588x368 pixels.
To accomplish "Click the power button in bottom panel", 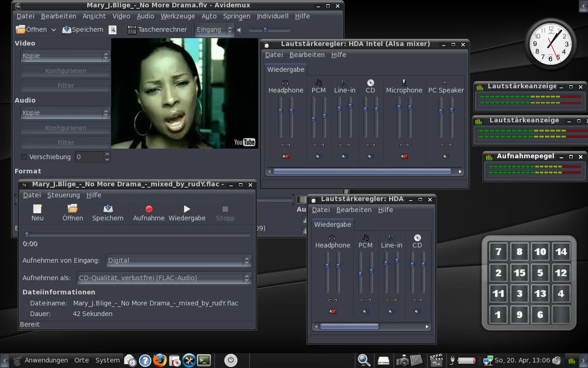I will click(x=231, y=360).
